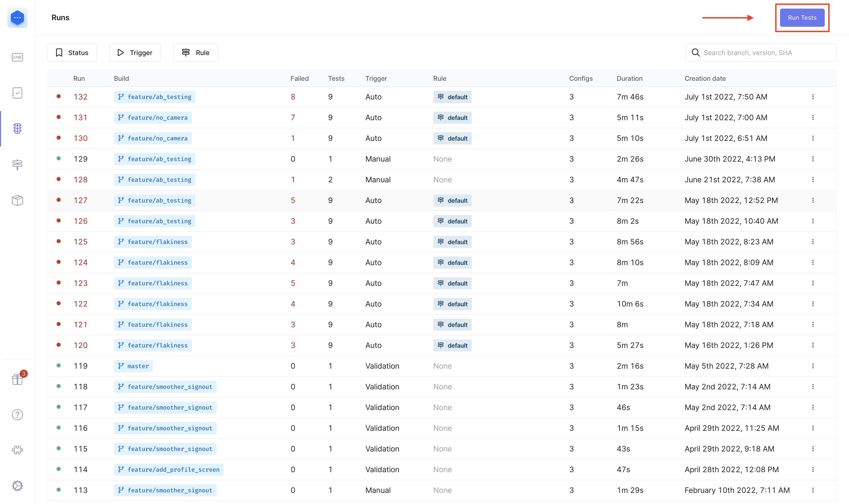Open the Rule filter dropdown
The width and height of the screenshot is (849, 504).
[x=195, y=53]
